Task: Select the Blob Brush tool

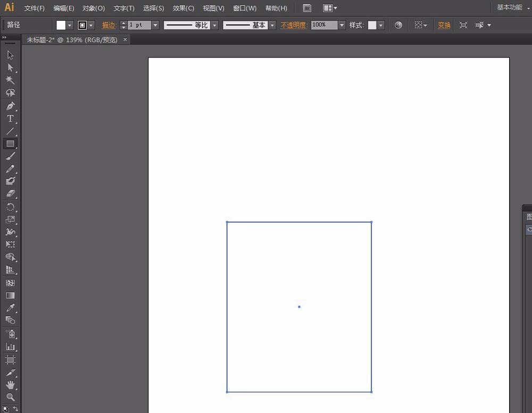Action: (x=10, y=181)
